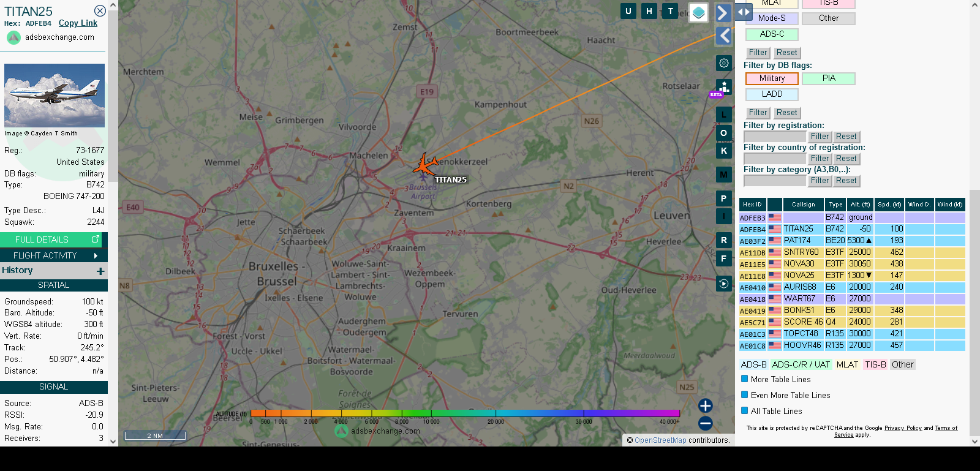980x471 pixels.
Task: Zoom out the map with minus button
Action: coord(706,423)
